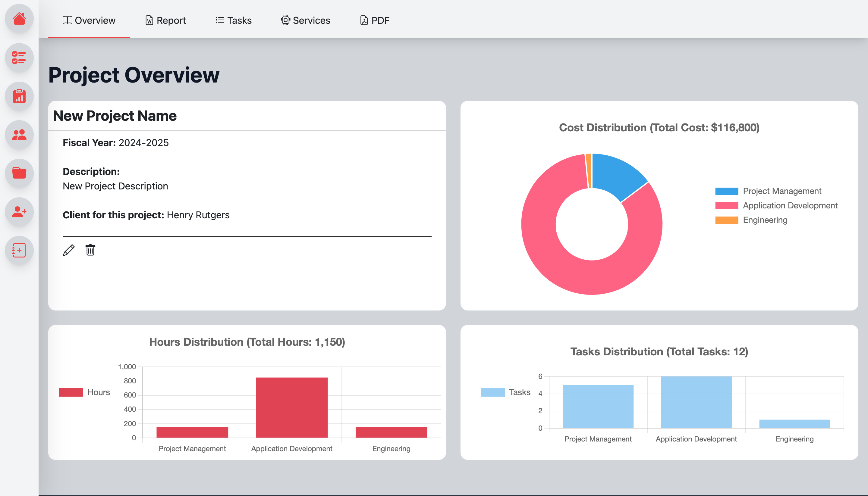Toggle Application Development legend swatch in cost chart
The width and height of the screenshot is (868, 496).
point(727,205)
